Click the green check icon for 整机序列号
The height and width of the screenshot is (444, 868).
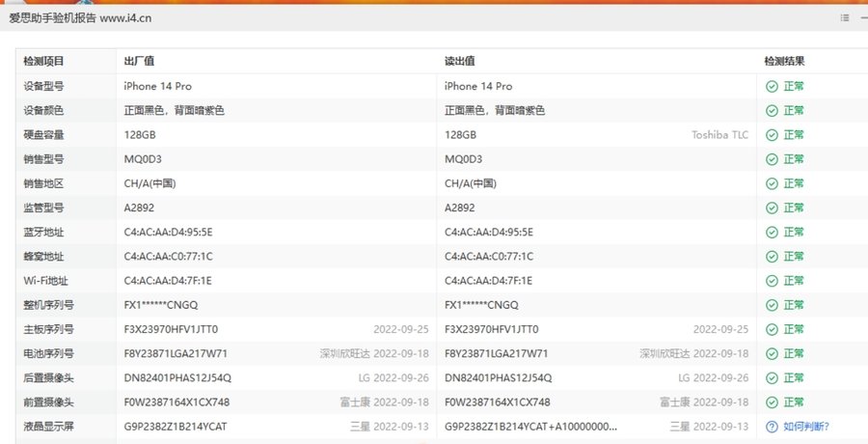(772, 305)
